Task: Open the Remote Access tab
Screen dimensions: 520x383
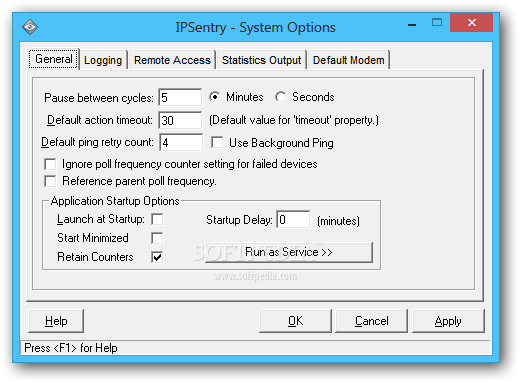Action: 172,60
